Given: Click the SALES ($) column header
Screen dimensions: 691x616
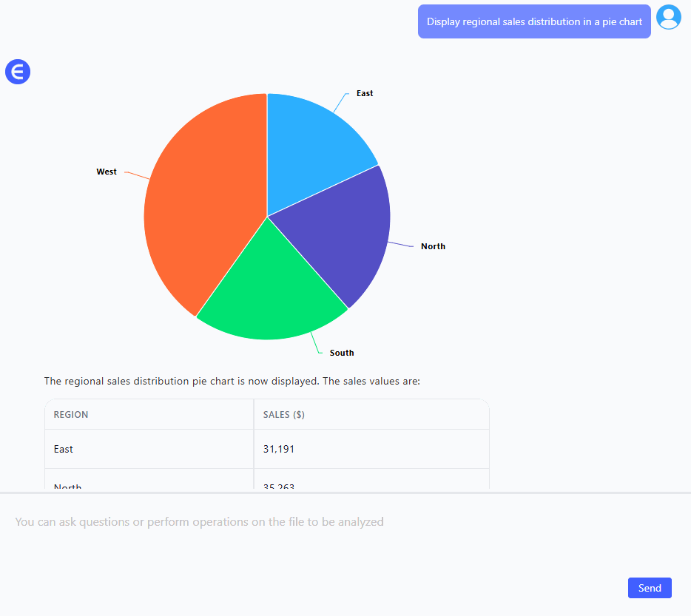Looking at the screenshot, I should (284, 415).
